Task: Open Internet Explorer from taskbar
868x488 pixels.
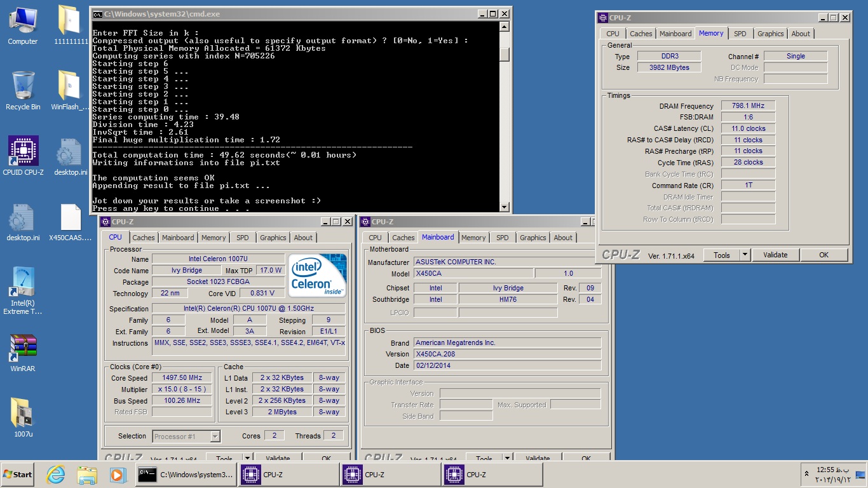Action: click(x=56, y=475)
